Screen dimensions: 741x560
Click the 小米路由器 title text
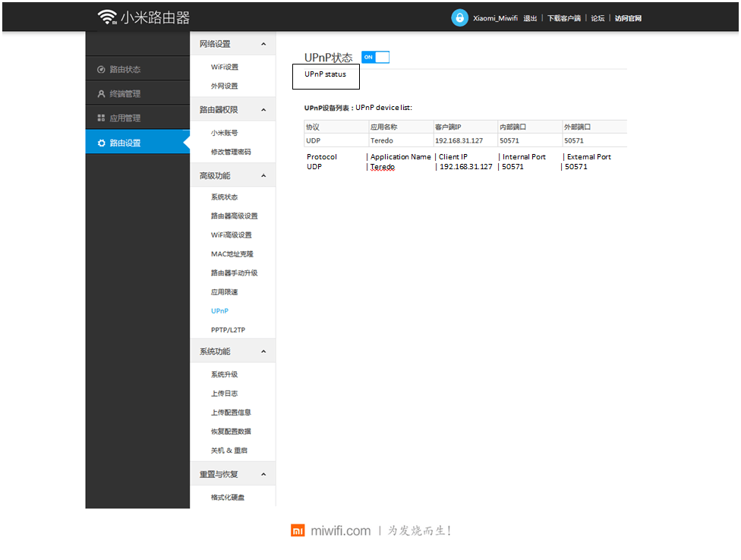pyautogui.click(x=155, y=17)
